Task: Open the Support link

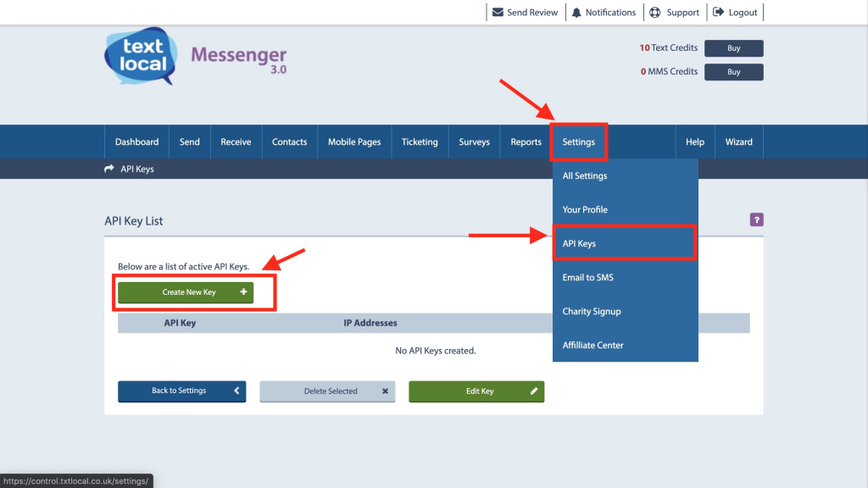Action: click(x=675, y=12)
